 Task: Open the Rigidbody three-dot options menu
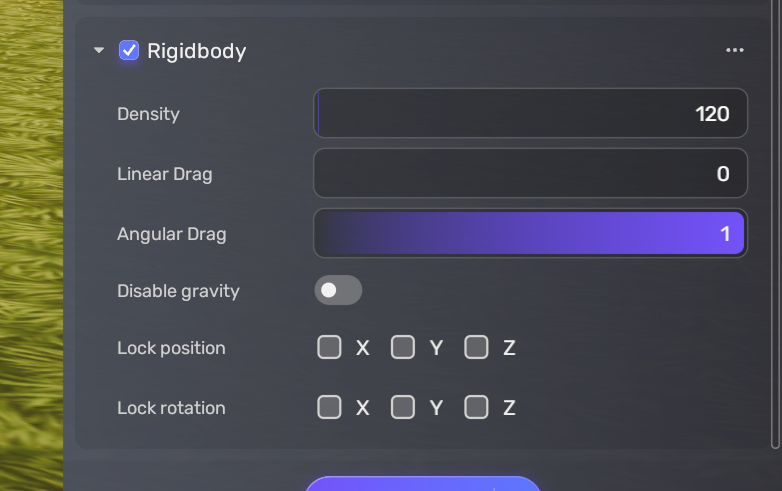coord(735,50)
